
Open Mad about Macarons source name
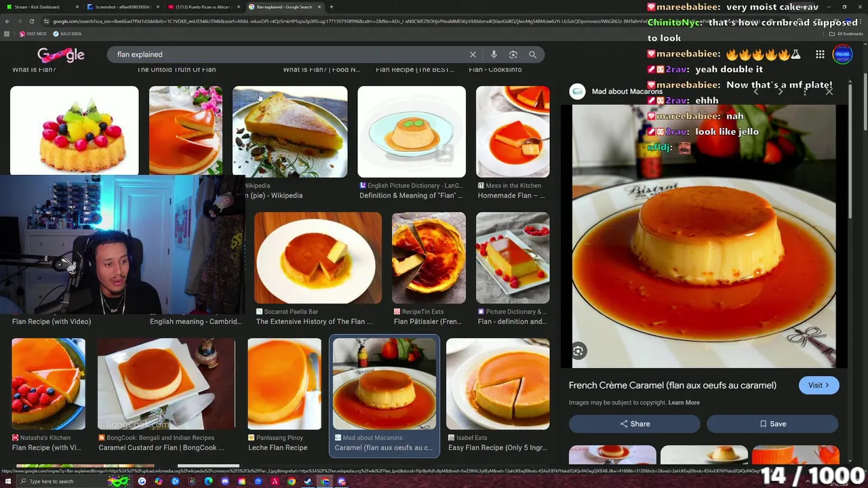click(627, 91)
